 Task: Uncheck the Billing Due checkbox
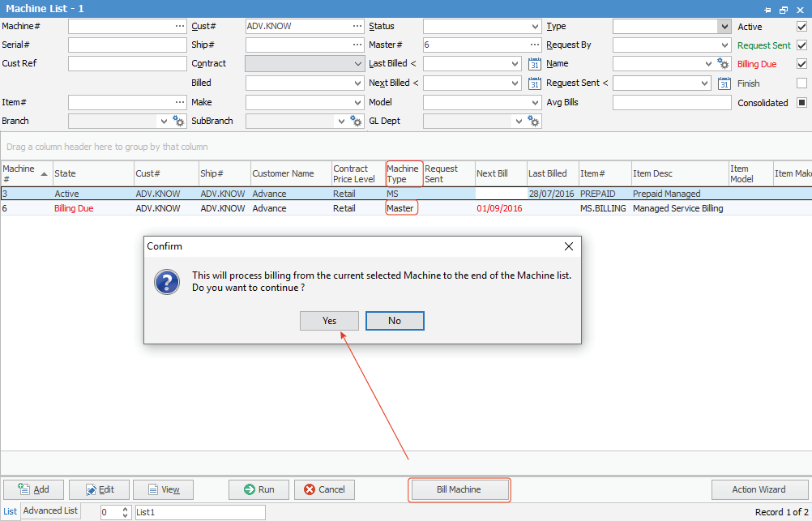coord(801,64)
